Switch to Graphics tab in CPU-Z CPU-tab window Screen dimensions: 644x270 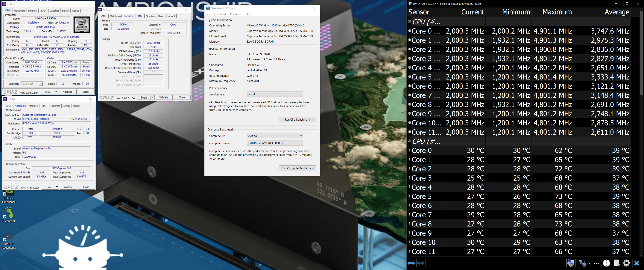tap(54, 10)
